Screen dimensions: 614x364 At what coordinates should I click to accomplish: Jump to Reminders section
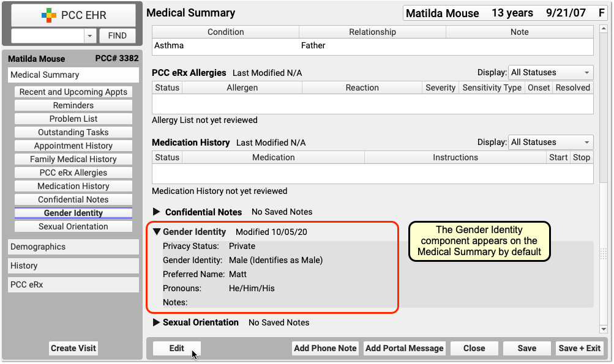[x=73, y=105]
